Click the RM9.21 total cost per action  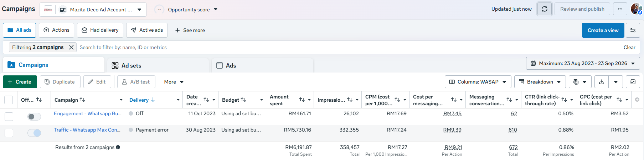[453, 147]
